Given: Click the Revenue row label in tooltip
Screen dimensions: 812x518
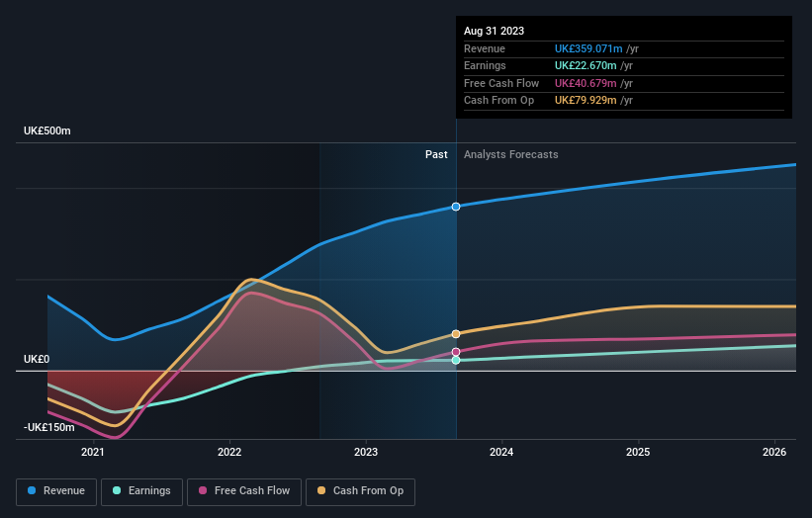Looking at the screenshot, I should point(485,48).
